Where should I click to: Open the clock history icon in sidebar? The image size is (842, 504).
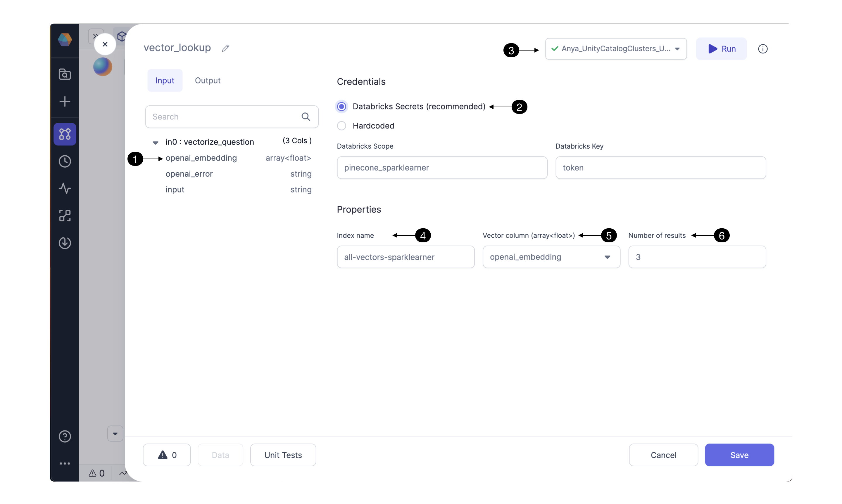(x=65, y=161)
